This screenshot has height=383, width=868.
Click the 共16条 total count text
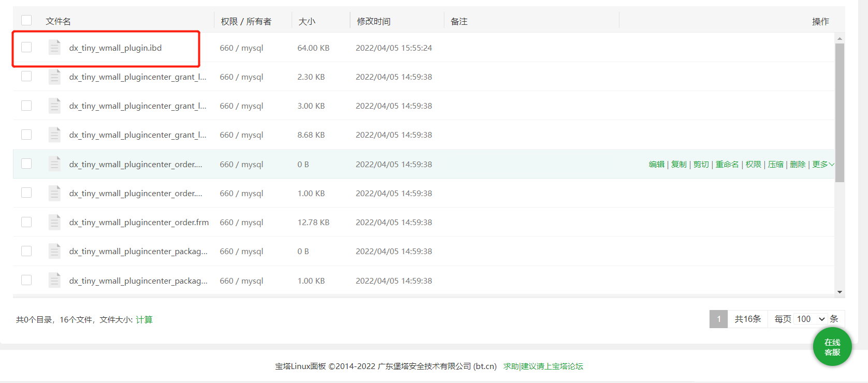(748, 319)
